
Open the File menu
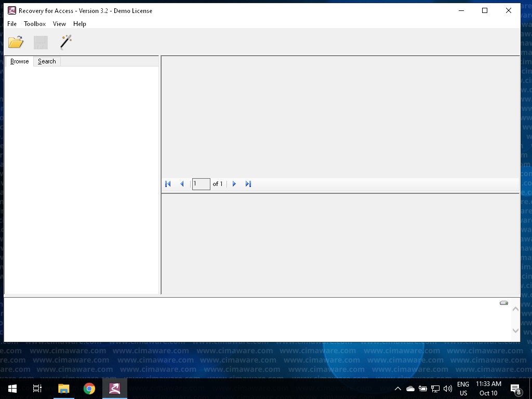coord(12,24)
